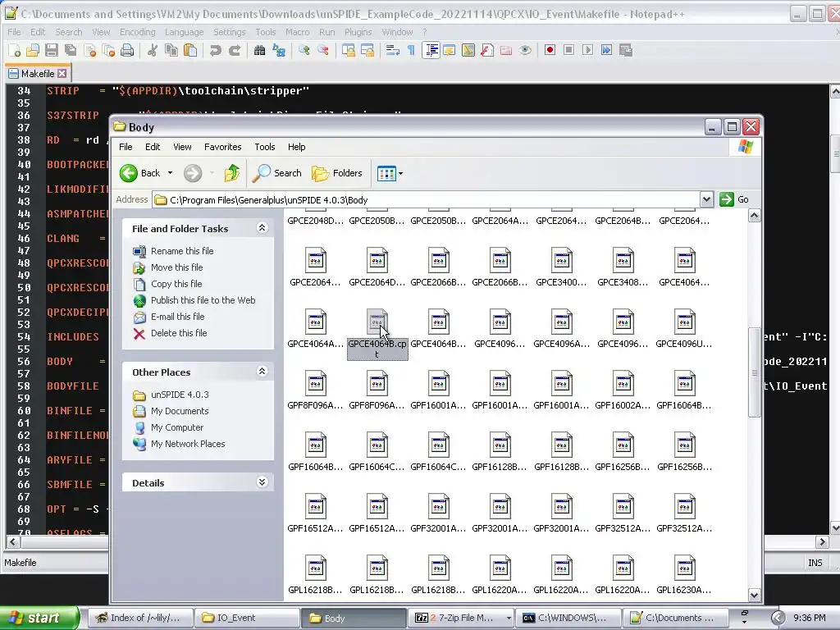Image resolution: width=840 pixels, height=630 pixels.
Task: Open My Documents from Other Places
Action: point(180,411)
